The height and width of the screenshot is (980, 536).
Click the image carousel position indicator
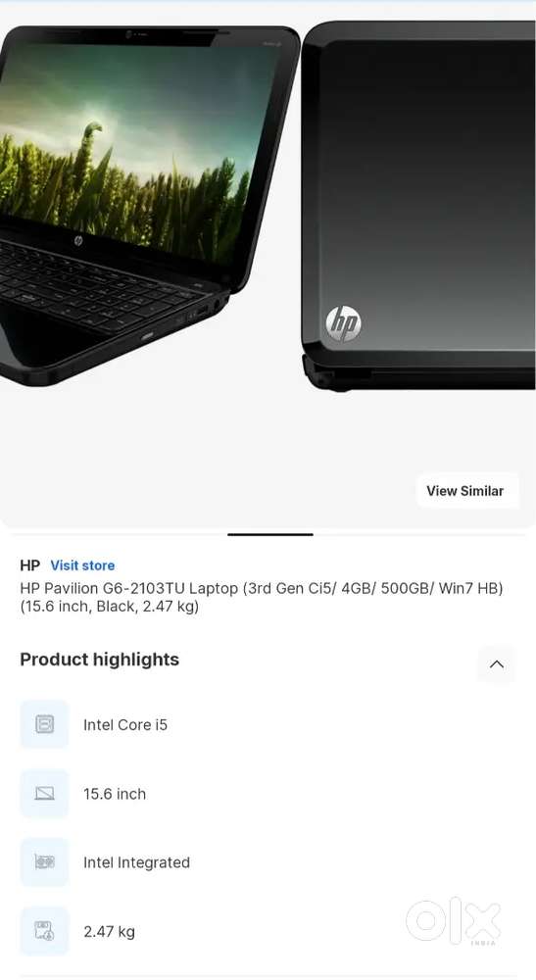(269, 534)
